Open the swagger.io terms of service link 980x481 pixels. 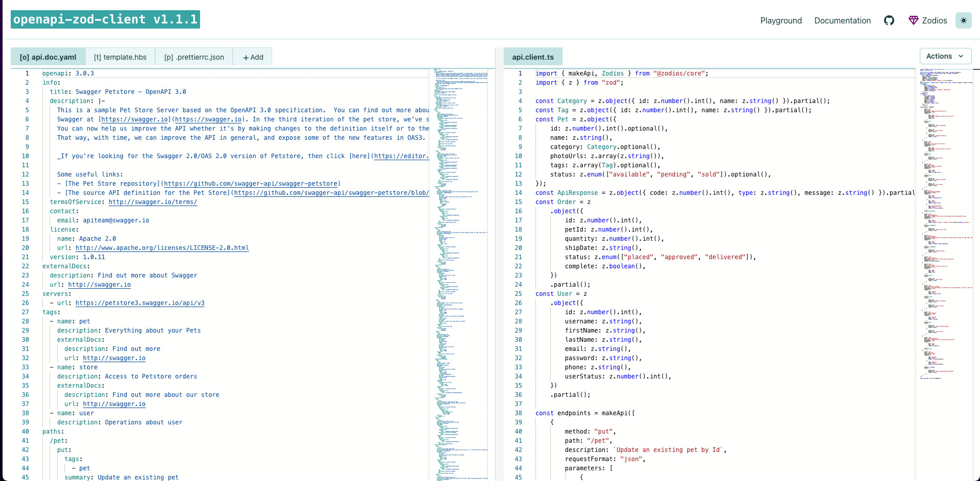point(152,202)
